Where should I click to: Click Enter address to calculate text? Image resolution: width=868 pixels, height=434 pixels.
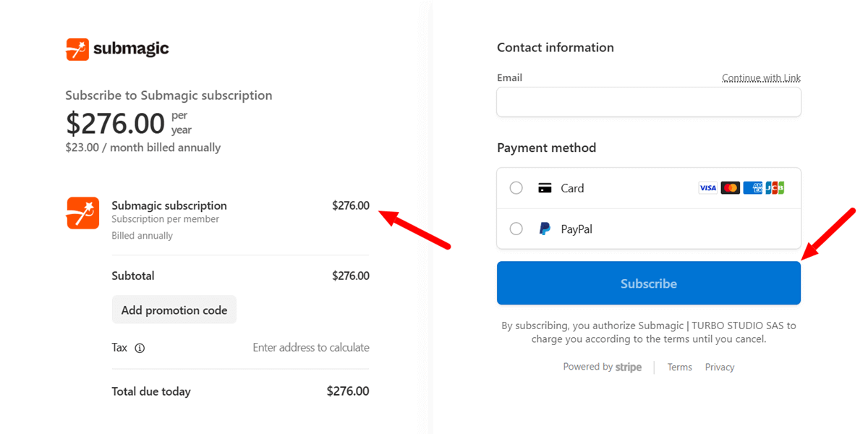[x=310, y=348]
